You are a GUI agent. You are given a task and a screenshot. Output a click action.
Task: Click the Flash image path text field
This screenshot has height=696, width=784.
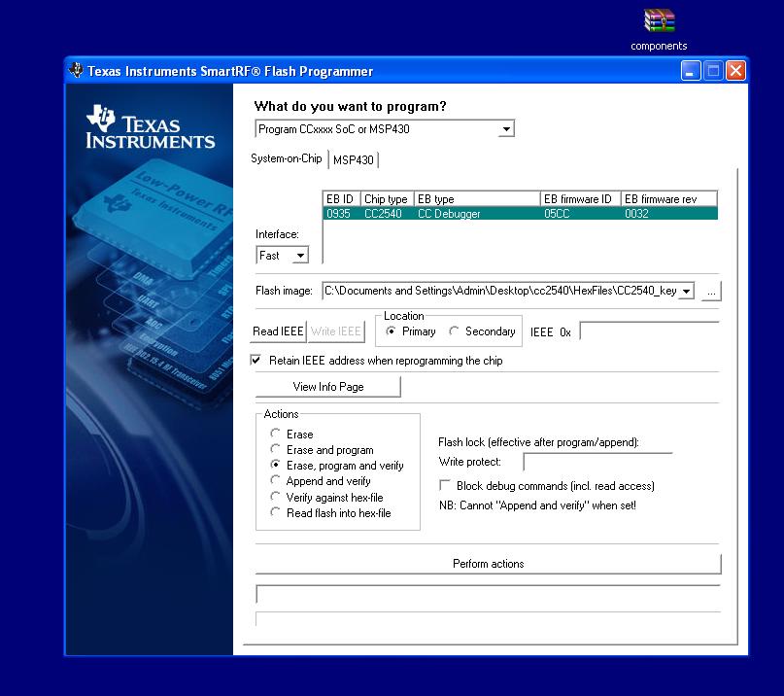(501, 291)
